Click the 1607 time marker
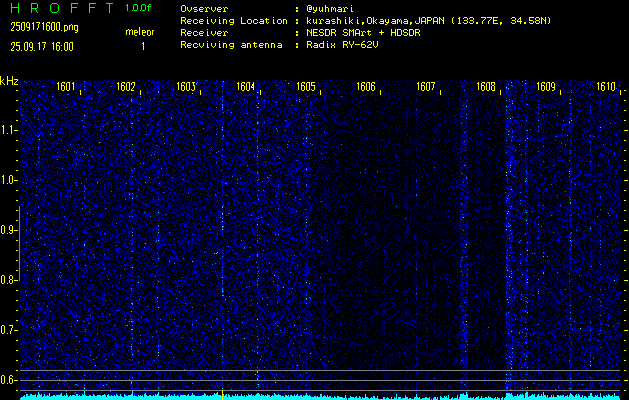 point(426,87)
